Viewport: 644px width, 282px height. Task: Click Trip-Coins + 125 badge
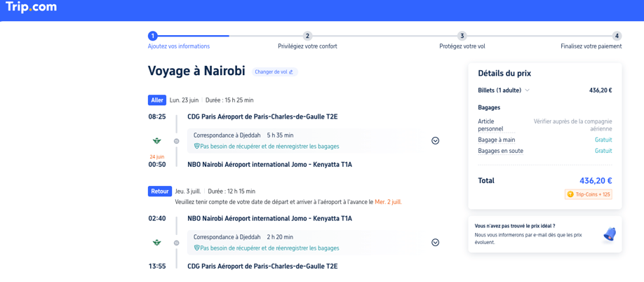click(x=588, y=194)
